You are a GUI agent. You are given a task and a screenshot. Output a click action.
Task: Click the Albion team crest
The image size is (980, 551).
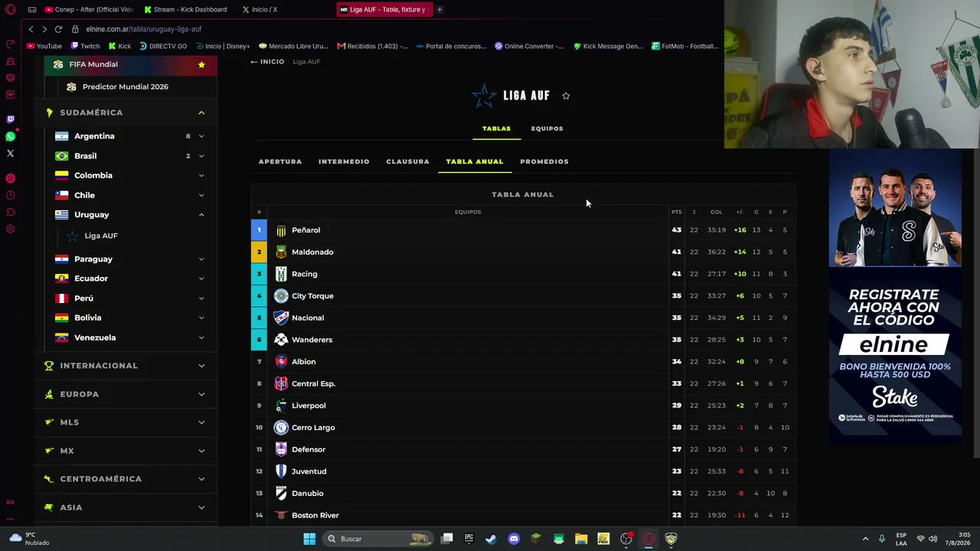[281, 361]
